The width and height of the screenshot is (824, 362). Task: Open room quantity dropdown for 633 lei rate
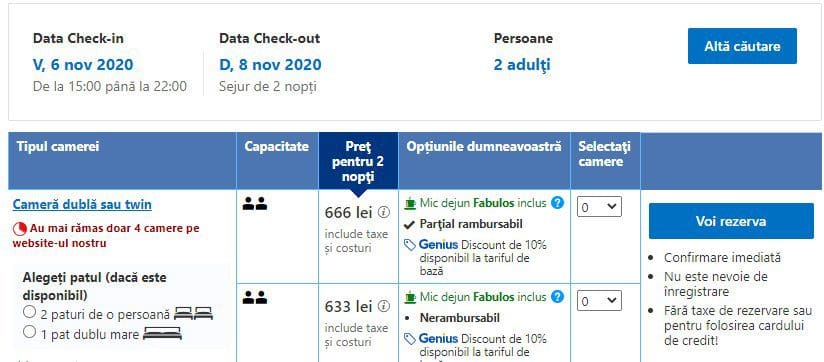[599, 301]
